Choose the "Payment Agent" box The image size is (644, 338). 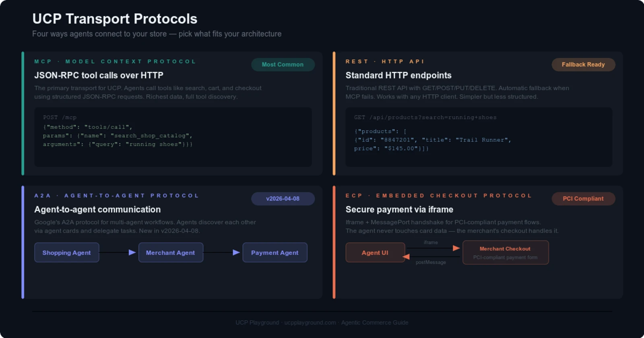coord(275,252)
